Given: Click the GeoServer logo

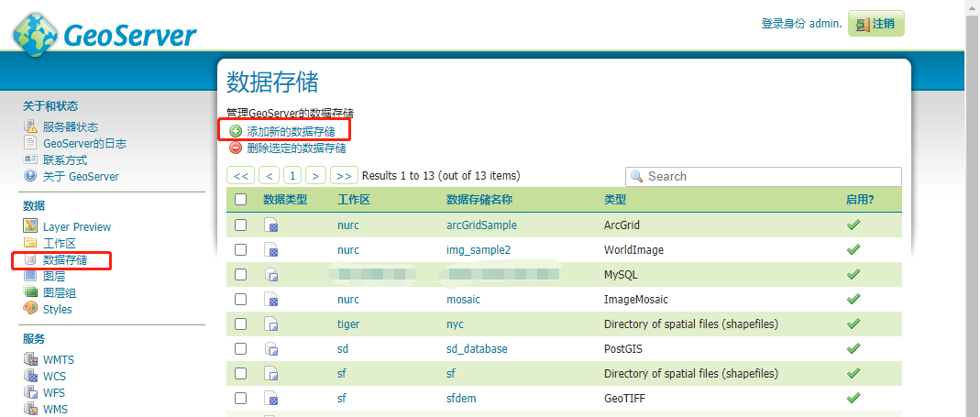Looking at the screenshot, I should 105,35.
